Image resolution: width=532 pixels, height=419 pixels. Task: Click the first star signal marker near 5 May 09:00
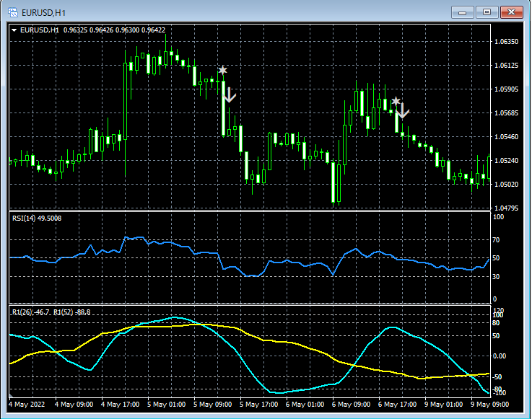(222, 70)
